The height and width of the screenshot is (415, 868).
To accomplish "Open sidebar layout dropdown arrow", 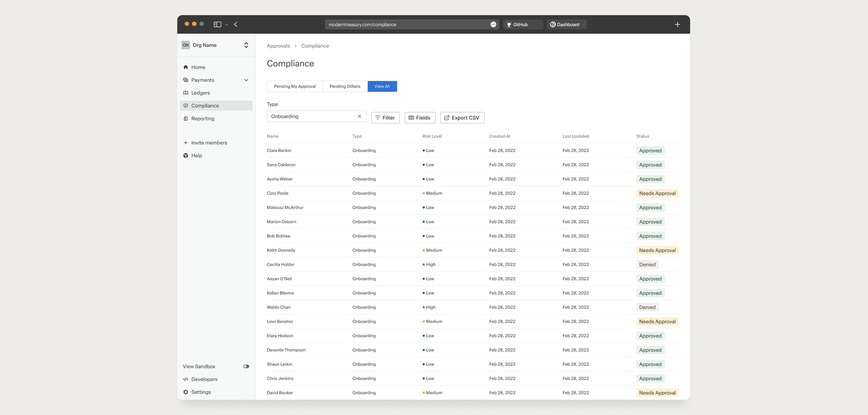I will pyautogui.click(x=227, y=25).
